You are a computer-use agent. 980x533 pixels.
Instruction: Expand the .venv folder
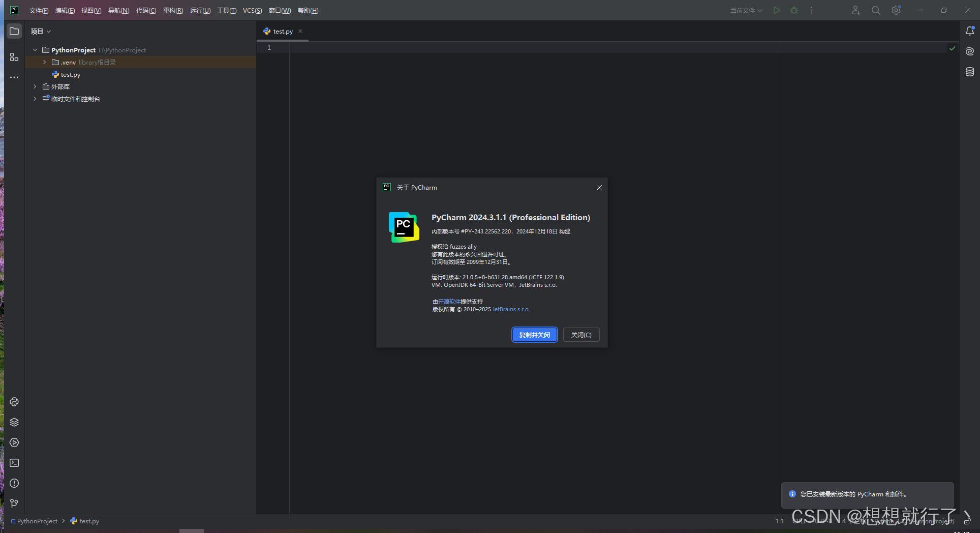(x=45, y=62)
